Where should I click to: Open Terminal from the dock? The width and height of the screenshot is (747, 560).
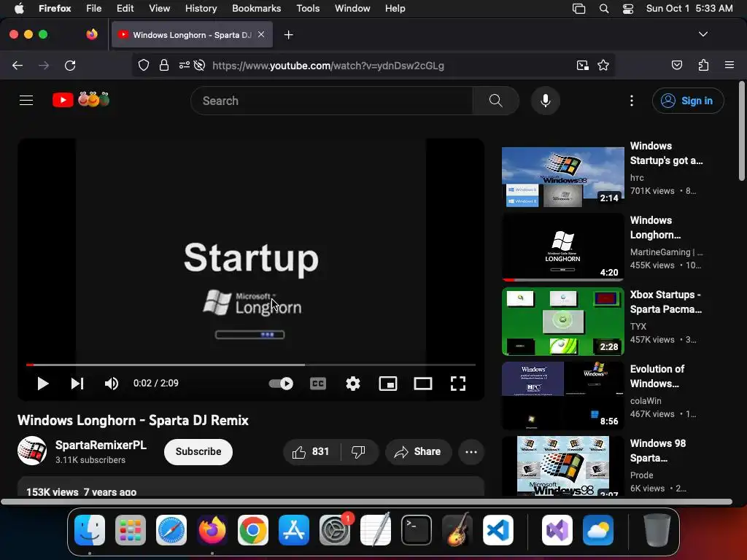(x=417, y=530)
